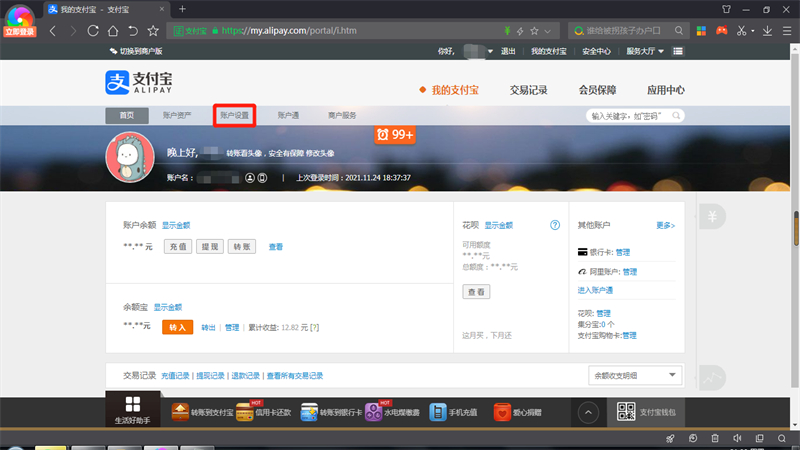Open 转账到支付宝 shortcut icon
Screen dimensions: 800x450
click(180, 412)
